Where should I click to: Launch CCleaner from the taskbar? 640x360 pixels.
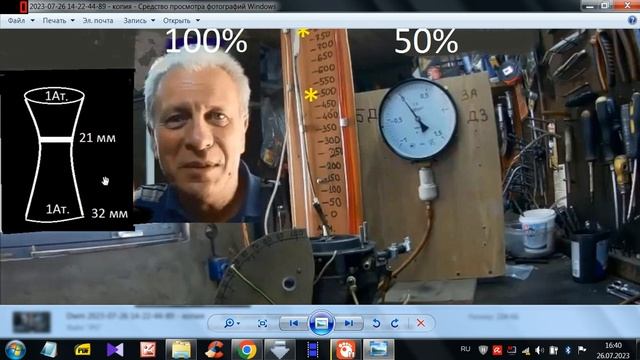[x=214, y=350]
